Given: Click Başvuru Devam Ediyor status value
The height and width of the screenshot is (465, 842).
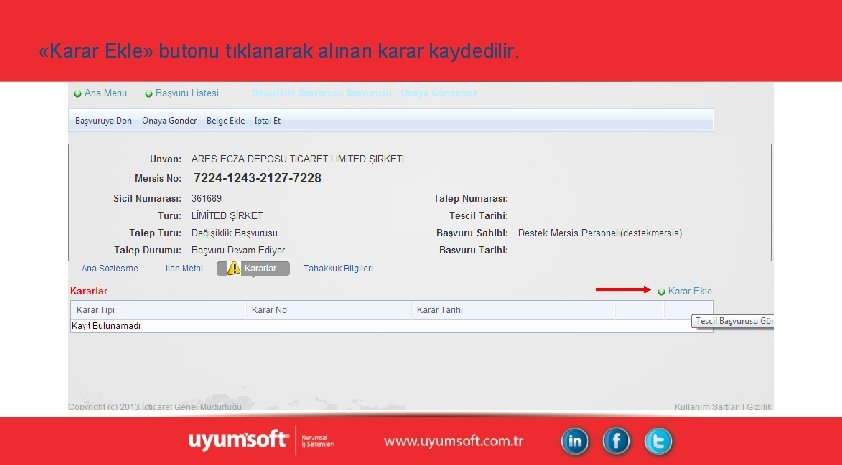Looking at the screenshot, I should (238, 250).
